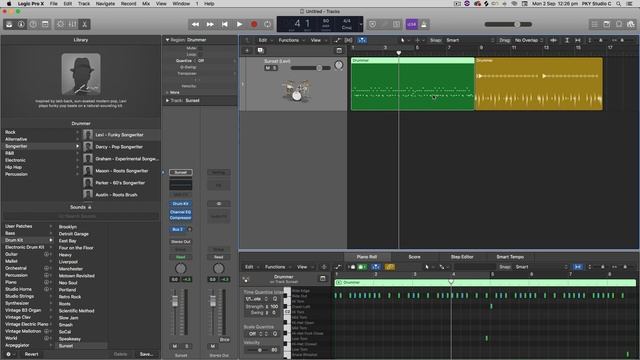Select Brooklyn drum kit patch
Viewport: 640px width, 360px height.
68,227
